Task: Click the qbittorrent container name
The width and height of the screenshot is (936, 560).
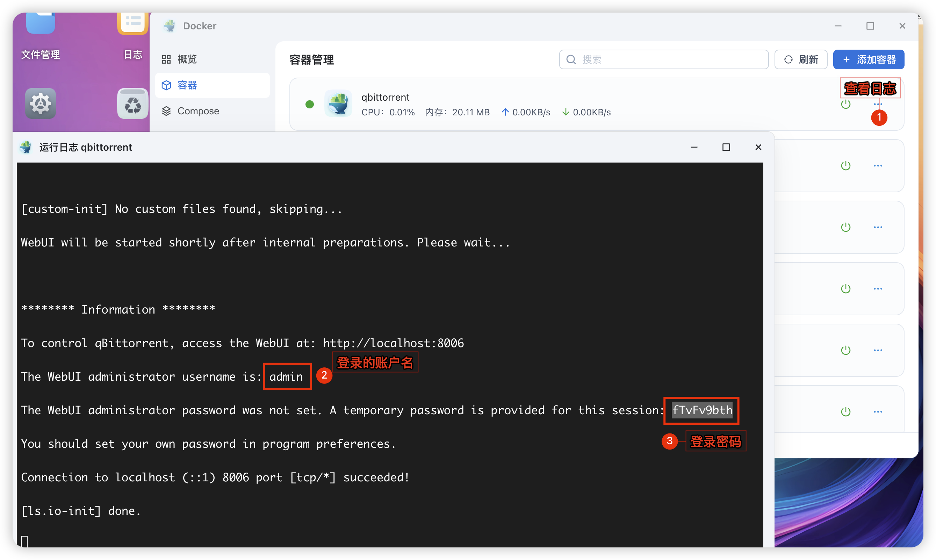Action: click(x=385, y=98)
